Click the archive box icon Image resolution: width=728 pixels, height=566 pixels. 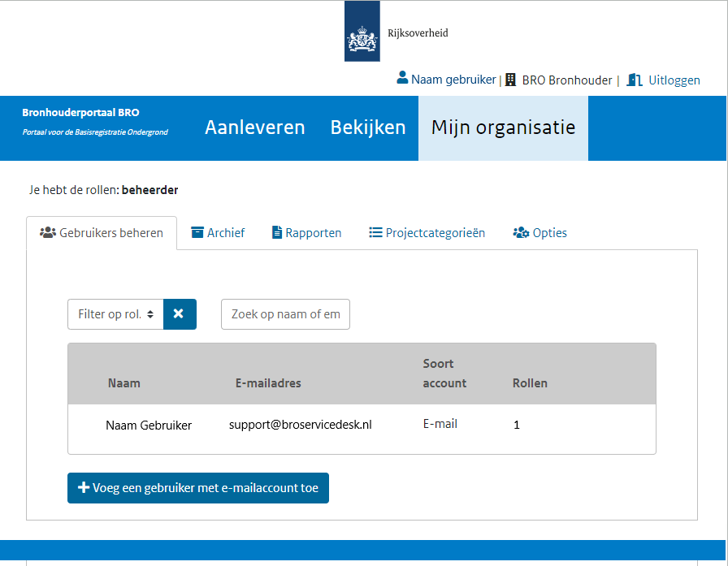(x=197, y=232)
